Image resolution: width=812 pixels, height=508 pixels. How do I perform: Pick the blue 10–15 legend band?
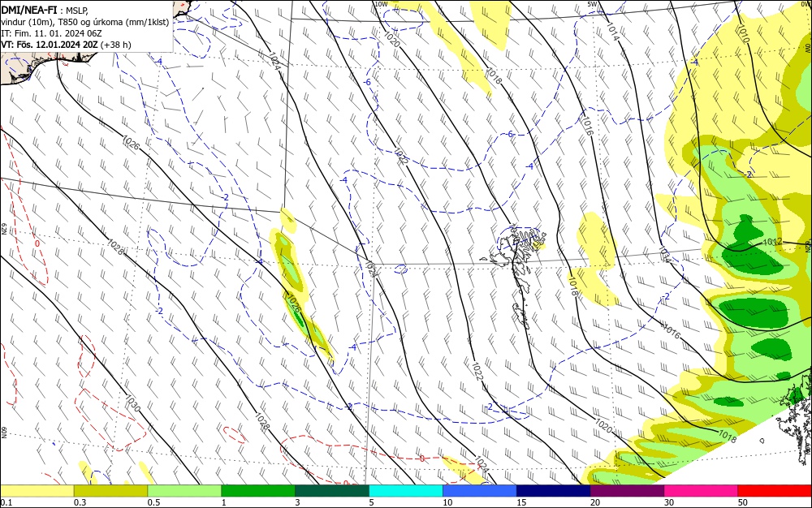480,491
